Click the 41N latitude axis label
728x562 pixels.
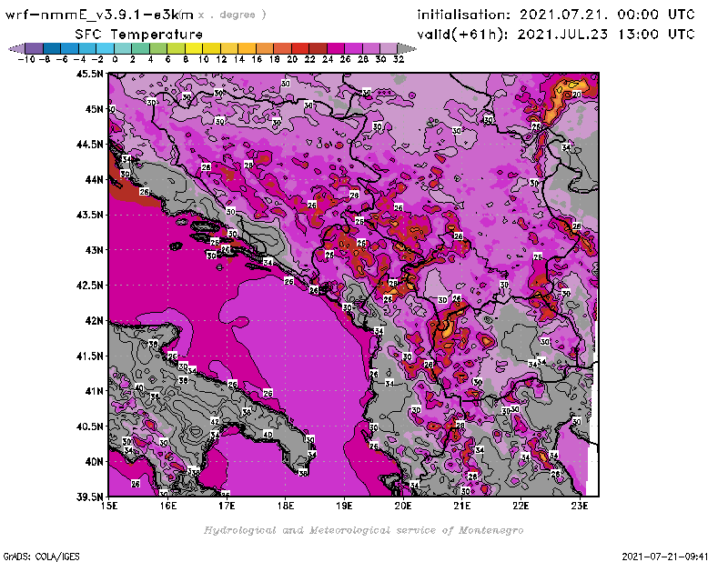pos(94,391)
